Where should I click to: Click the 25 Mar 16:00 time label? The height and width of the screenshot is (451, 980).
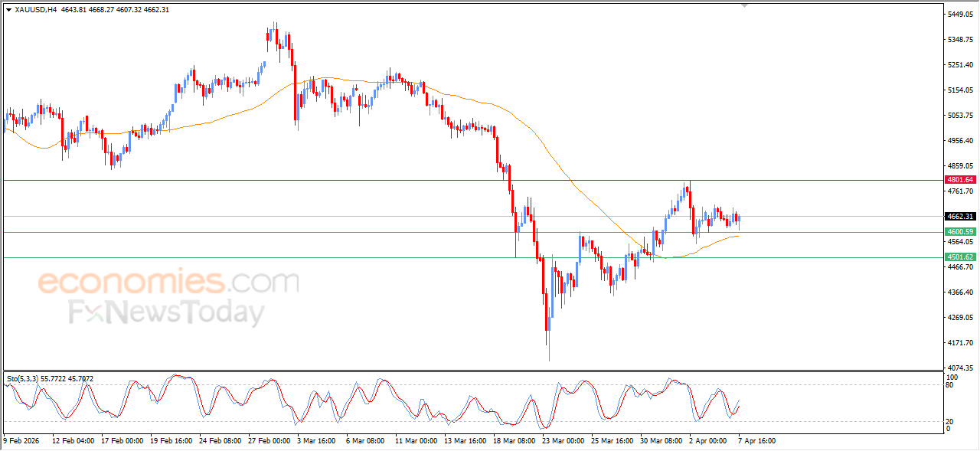pyautogui.click(x=612, y=441)
